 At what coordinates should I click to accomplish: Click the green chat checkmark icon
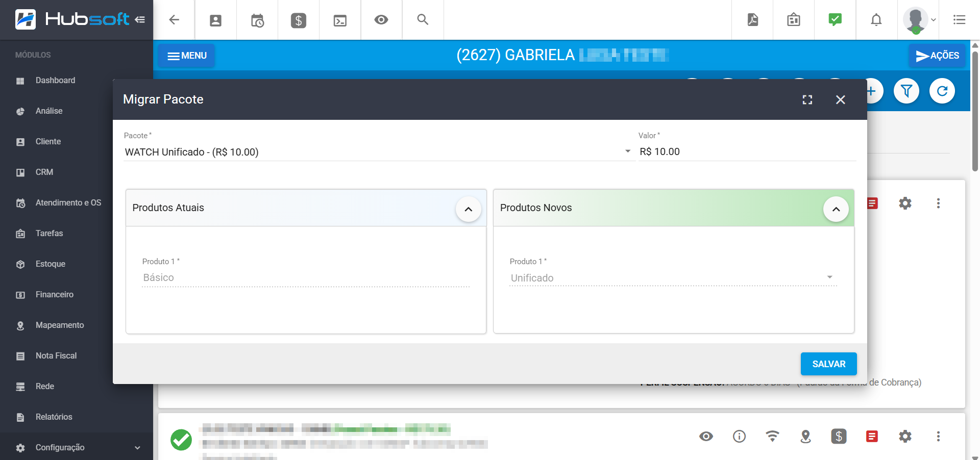[x=835, y=20]
